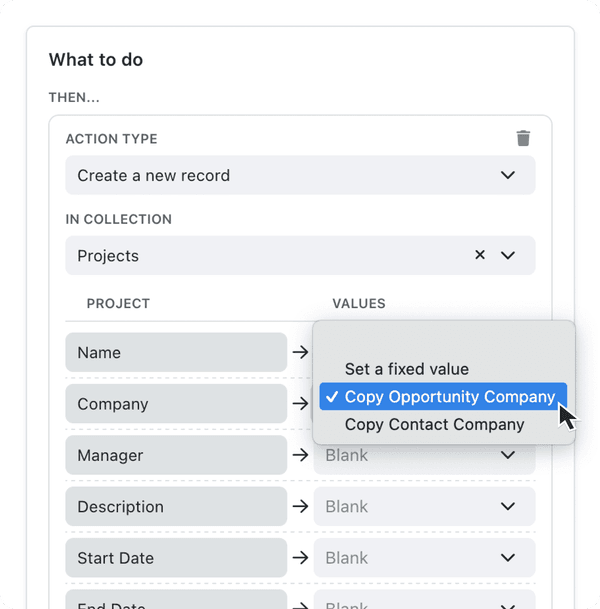Select the Start Date field label

pos(176,557)
